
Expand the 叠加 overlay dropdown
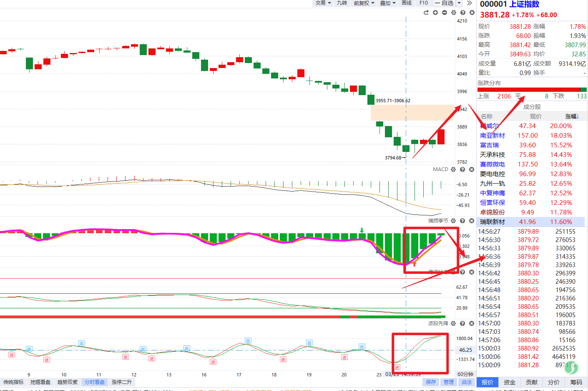coord(388,3)
